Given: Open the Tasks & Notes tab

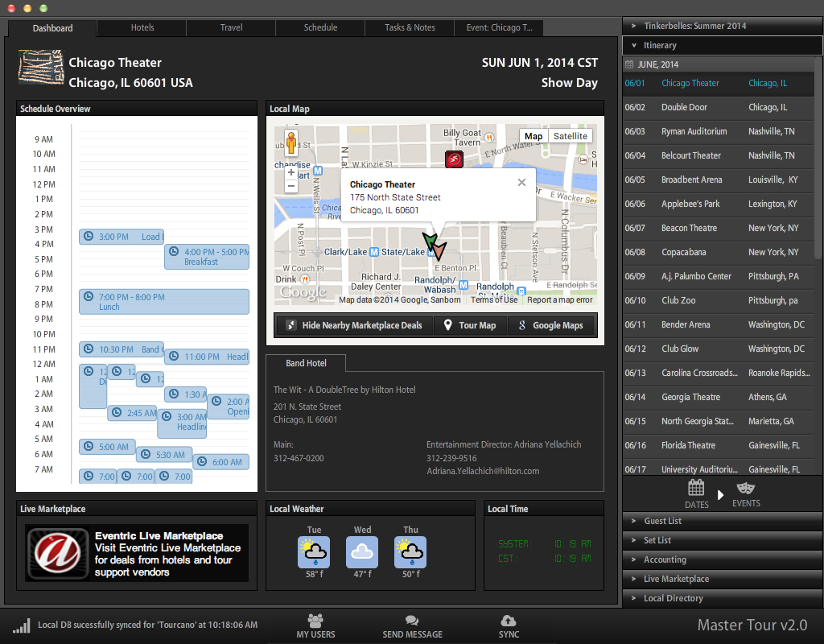Looking at the screenshot, I should [410, 27].
